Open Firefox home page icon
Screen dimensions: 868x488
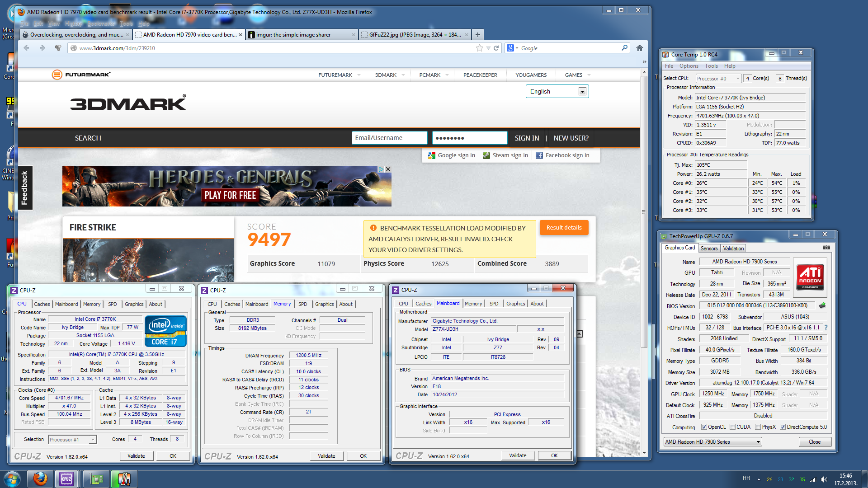click(639, 48)
